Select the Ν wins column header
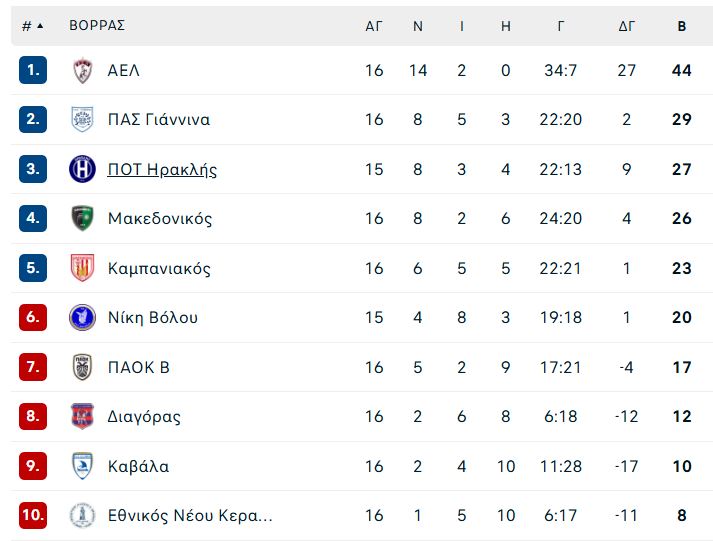 417,26
